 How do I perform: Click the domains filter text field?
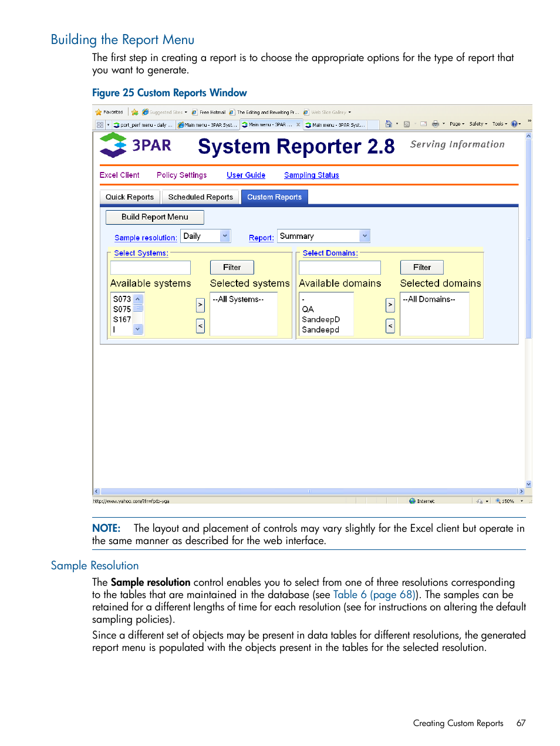point(340,268)
